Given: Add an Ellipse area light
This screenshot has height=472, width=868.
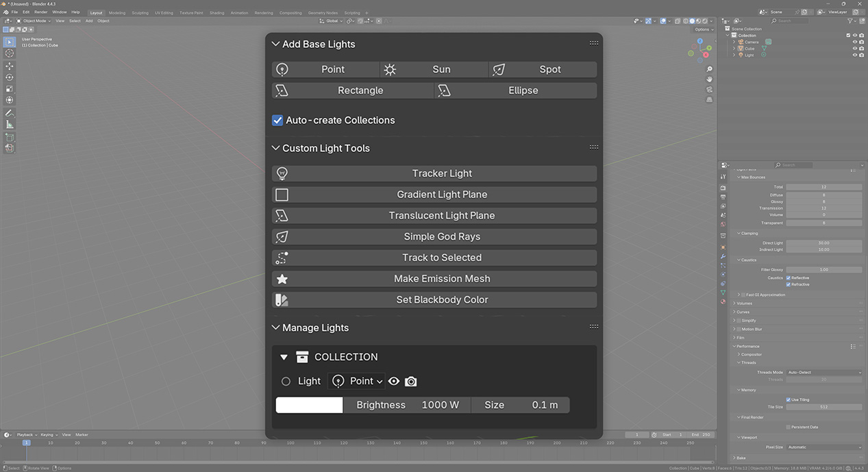Looking at the screenshot, I should pyautogui.click(x=516, y=90).
